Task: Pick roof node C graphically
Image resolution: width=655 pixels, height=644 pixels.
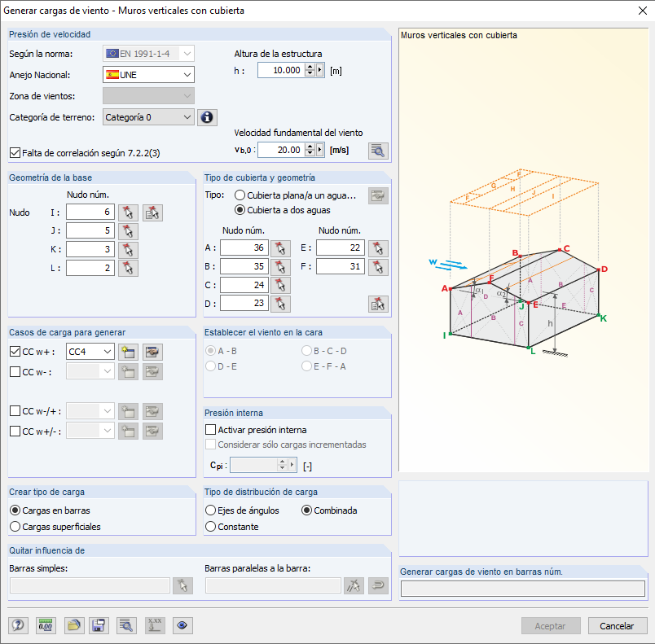Action: point(280,286)
